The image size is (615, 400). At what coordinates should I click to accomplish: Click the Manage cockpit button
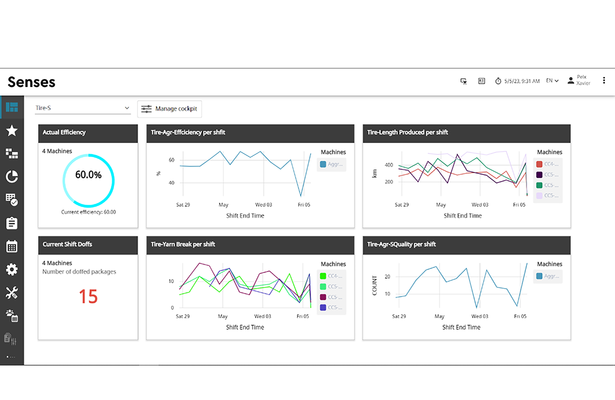pos(169,107)
